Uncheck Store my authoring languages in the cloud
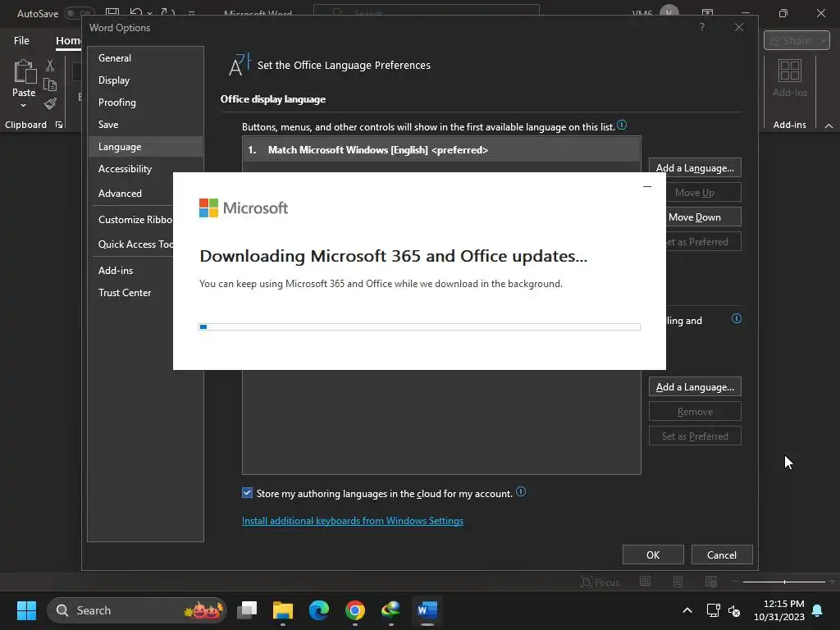840x630 pixels. click(x=247, y=493)
